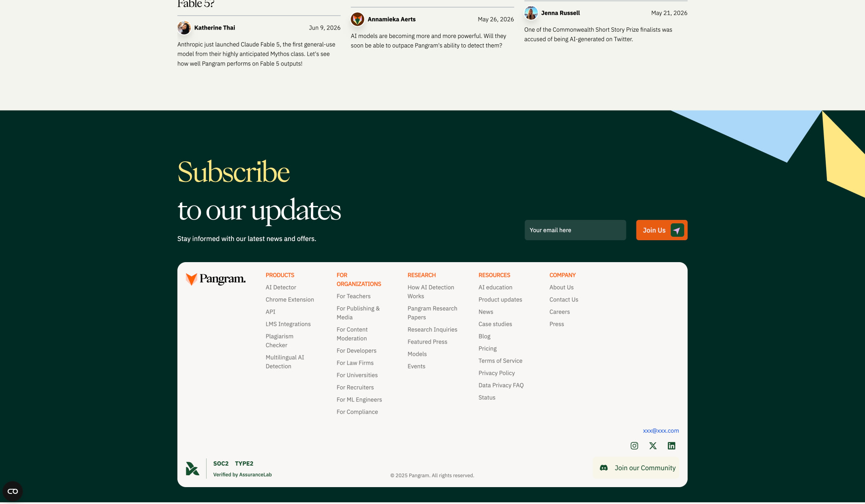865x504 pixels.
Task: Click the xxx@xxx.com email link
Action: click(x=661, y=431)
